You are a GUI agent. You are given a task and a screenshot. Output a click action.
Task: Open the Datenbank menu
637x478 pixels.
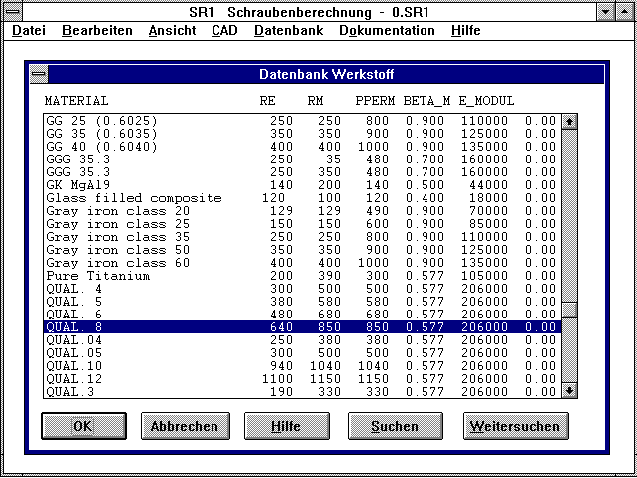pyautogui.click(x=288, y=31)
